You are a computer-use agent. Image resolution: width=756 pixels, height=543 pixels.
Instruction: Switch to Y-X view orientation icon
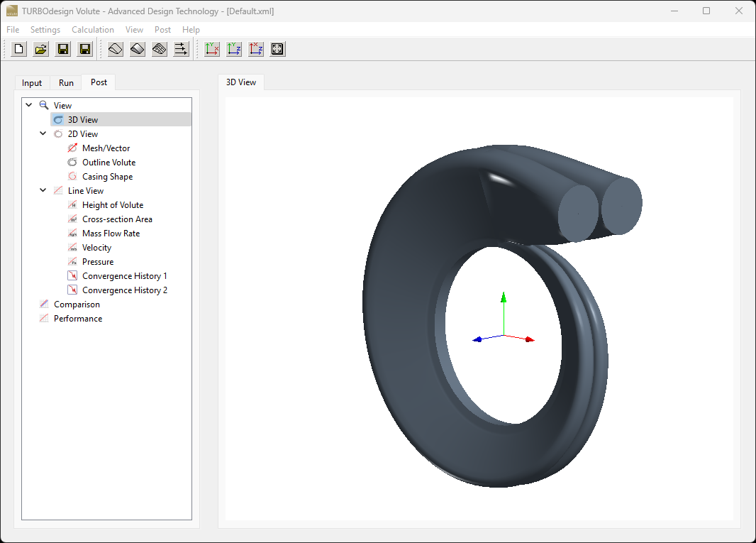pos(211,48)
